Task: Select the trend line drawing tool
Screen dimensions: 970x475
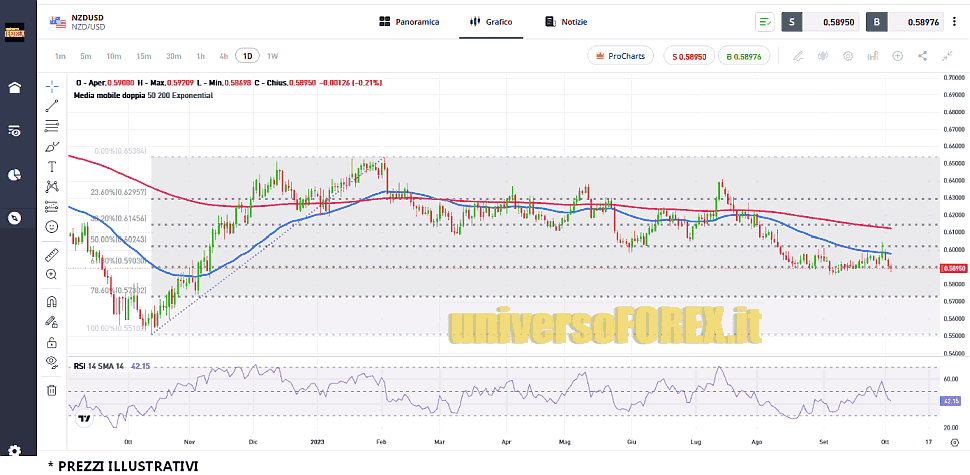Action: pos(52,106)
